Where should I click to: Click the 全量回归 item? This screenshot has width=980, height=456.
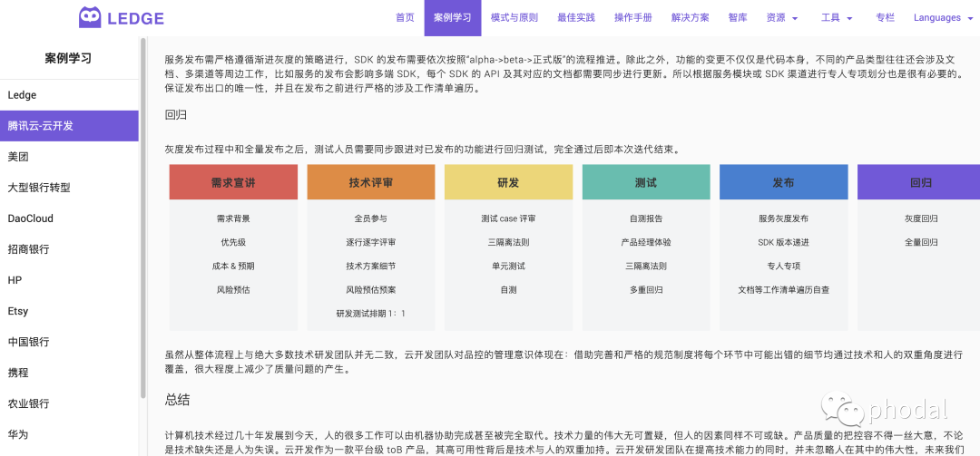921,242
